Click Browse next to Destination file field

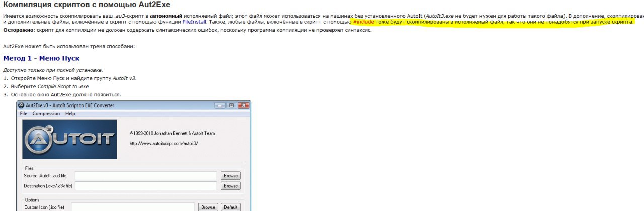(231, 186)
